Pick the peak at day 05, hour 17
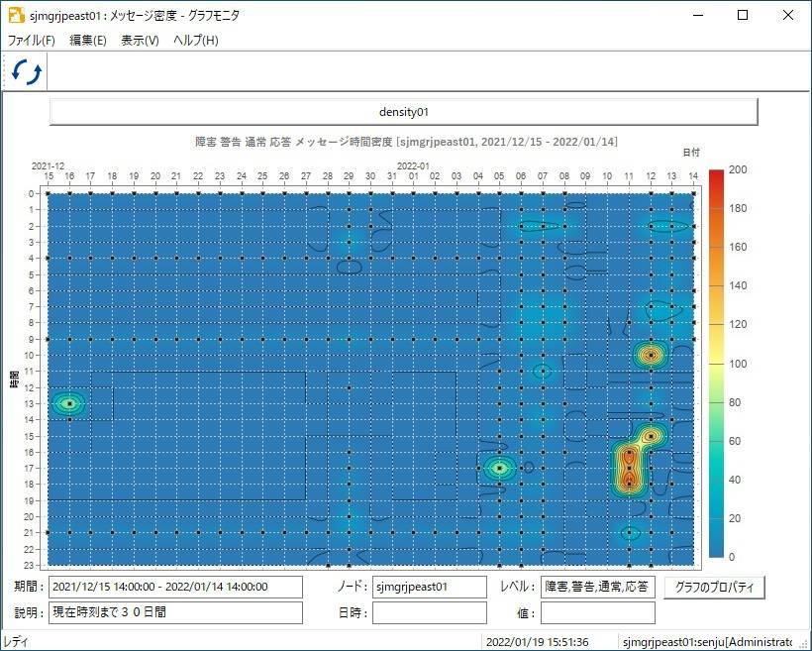Screen dimensions: 812x651 (499, 468)
